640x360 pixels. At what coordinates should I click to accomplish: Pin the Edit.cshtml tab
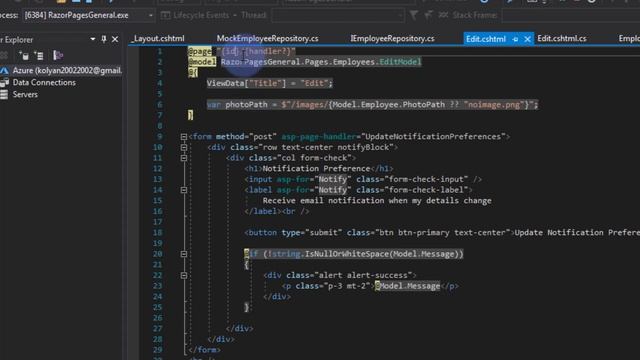515,39
